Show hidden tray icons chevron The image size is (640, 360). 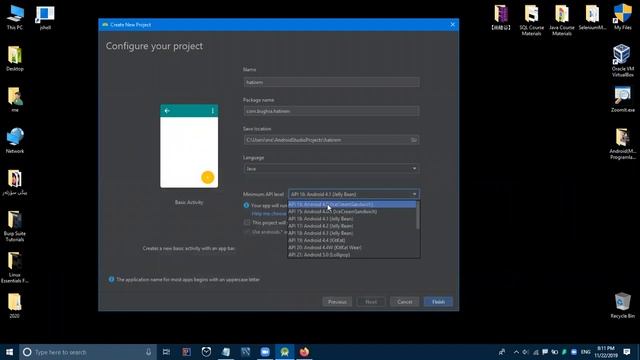tap(516, 352)
